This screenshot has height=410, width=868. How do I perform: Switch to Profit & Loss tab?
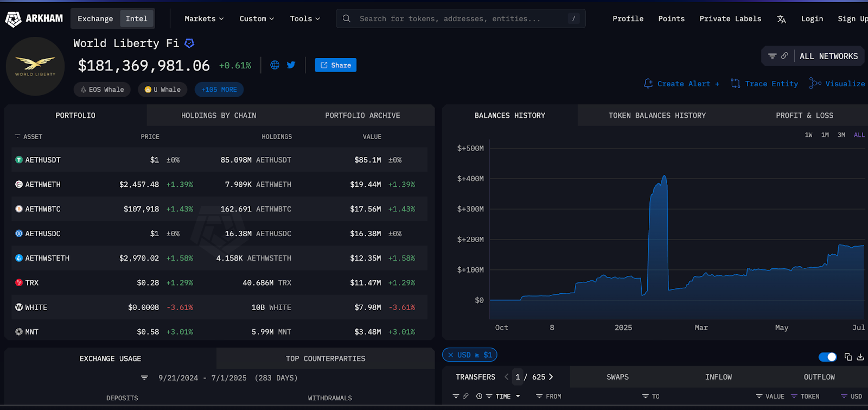point(805,116)
